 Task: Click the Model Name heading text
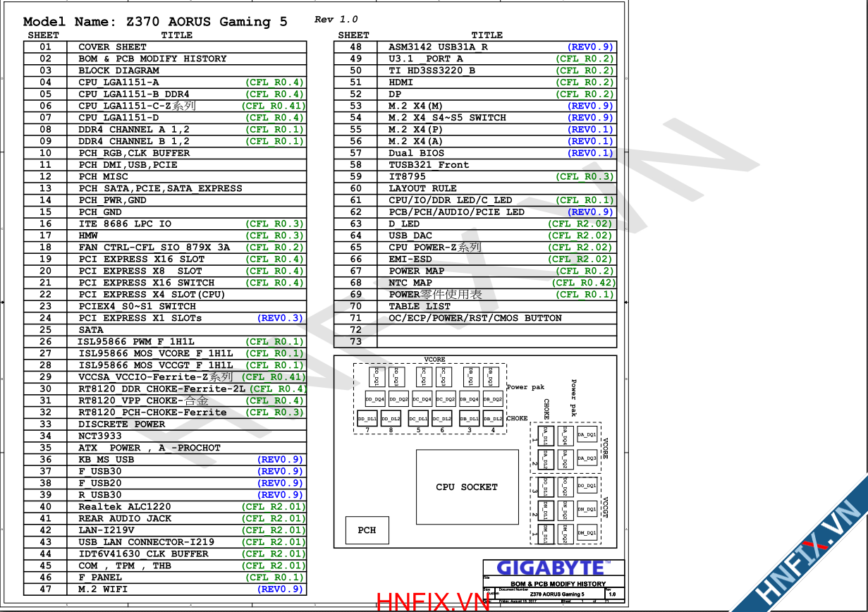click(x=155, y=22)
